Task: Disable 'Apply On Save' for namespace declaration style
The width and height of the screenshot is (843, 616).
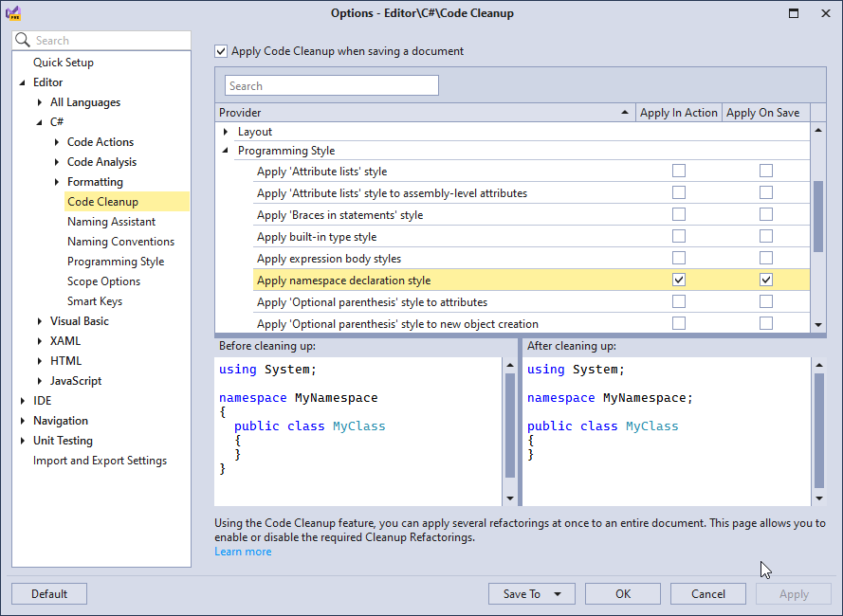Action: [x=765, y=279]
